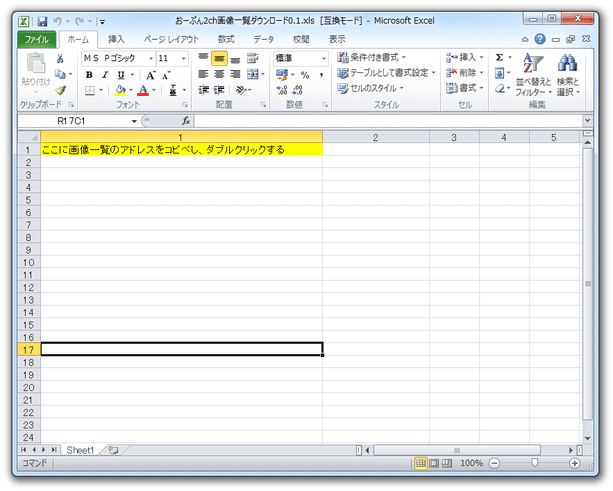Click the Fill down icon in editing group
This screenshot has height=491, width=613.
tap(499, 73)
